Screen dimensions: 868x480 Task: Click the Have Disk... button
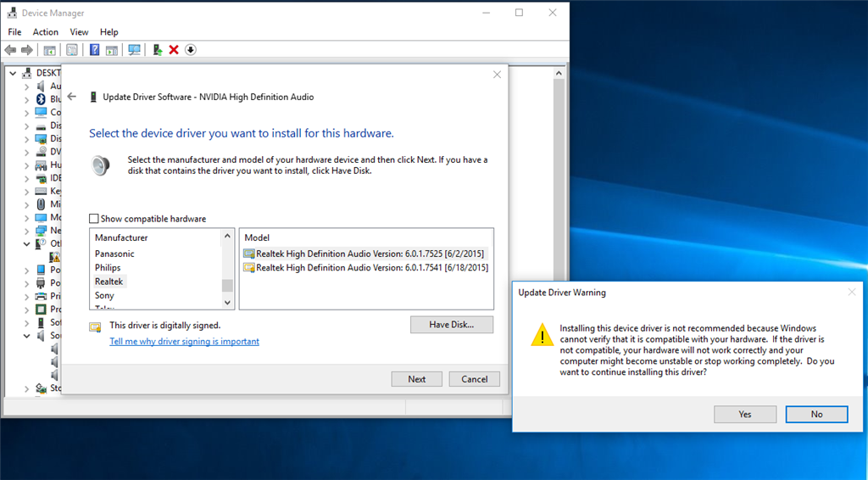[452, 325]
